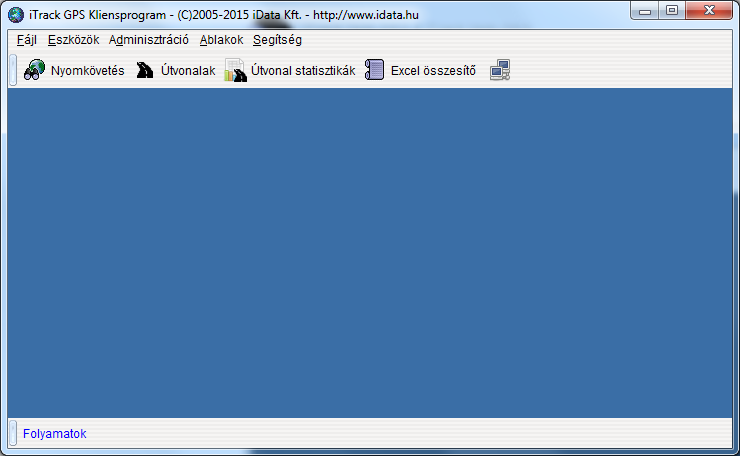Open the Eszközök menu
Screen dimensions: 740x456
pyautogui.click(x=73, y=40)
